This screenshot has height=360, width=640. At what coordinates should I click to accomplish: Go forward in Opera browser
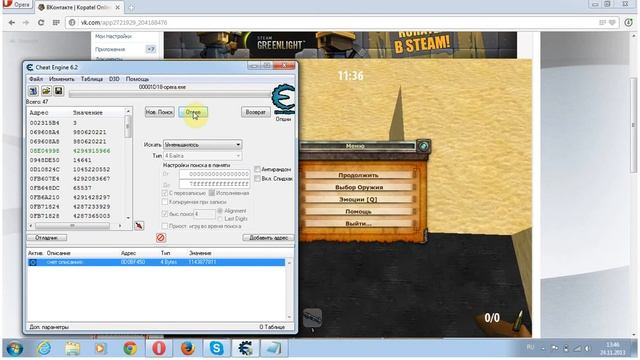(x=26, y=23)
